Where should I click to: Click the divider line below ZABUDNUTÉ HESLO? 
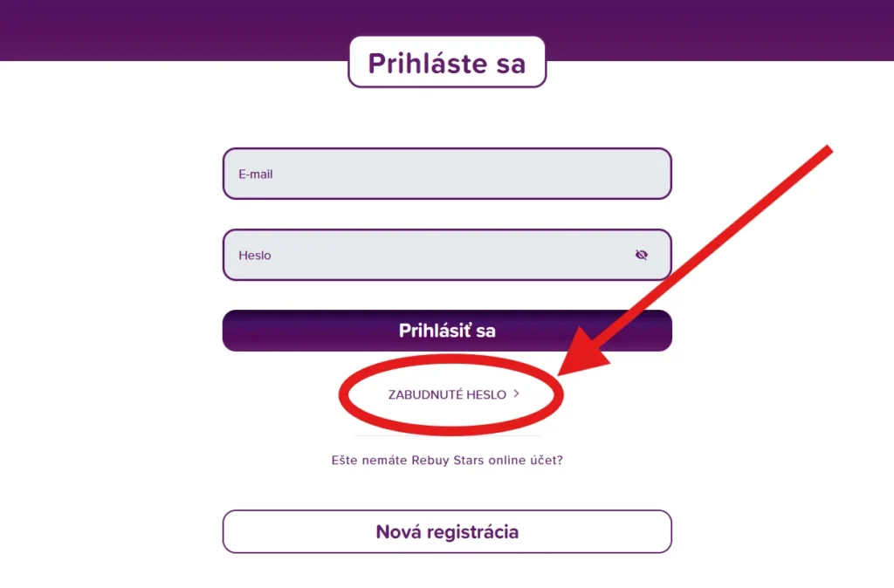[x=446, y=435]
